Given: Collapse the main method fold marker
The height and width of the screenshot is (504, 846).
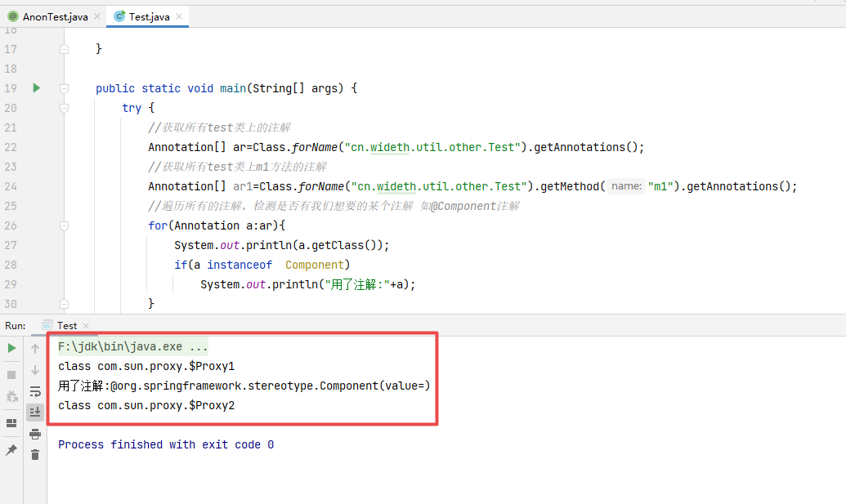Looking at the screenshot, I should (x=65, y=88).
